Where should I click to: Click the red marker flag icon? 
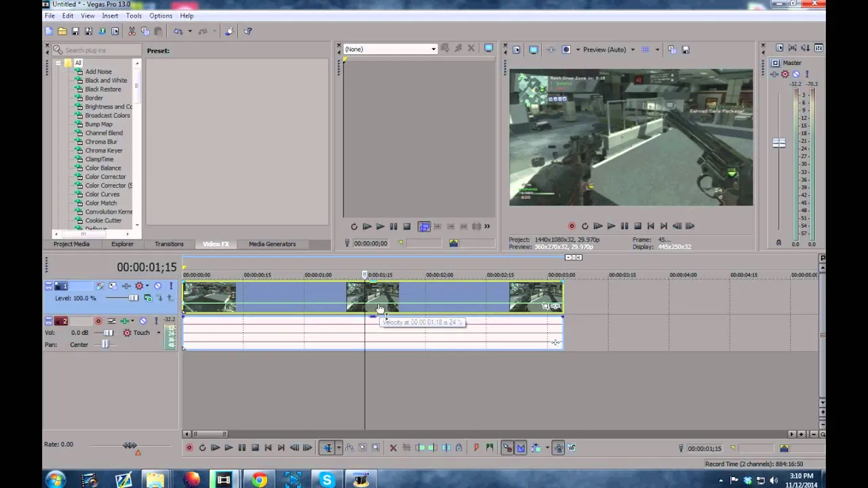(476, 448)
